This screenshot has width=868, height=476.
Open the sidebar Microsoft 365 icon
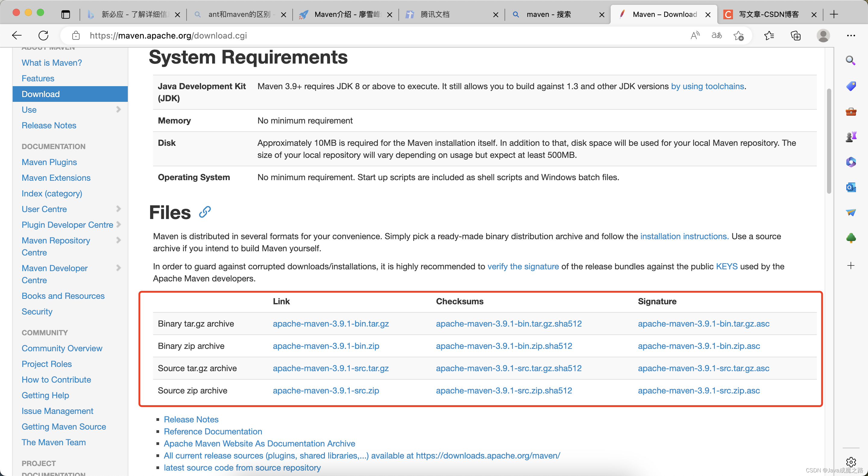point(851,162)
